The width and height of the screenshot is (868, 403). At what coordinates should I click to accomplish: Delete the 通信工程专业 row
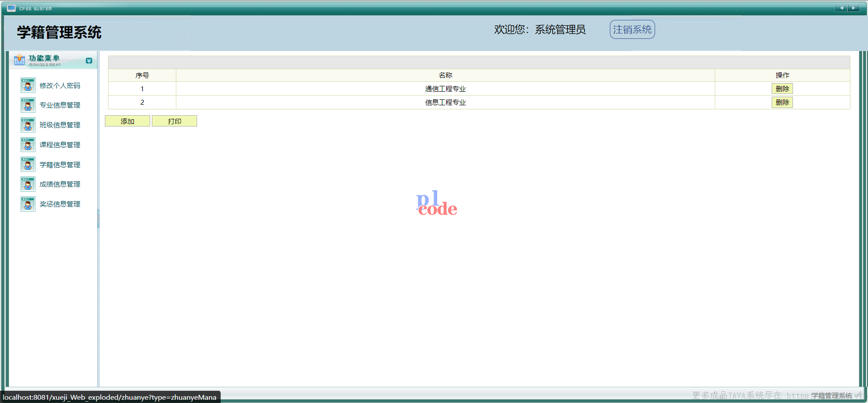pos(782,89)
